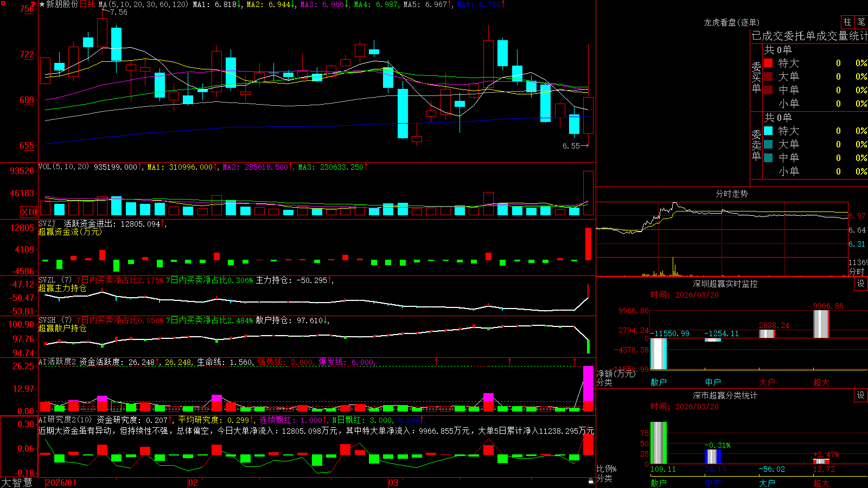Click the 大智慧 logo
The width and height of the screenshot is (868, 488).
click(x=17, y=483)
